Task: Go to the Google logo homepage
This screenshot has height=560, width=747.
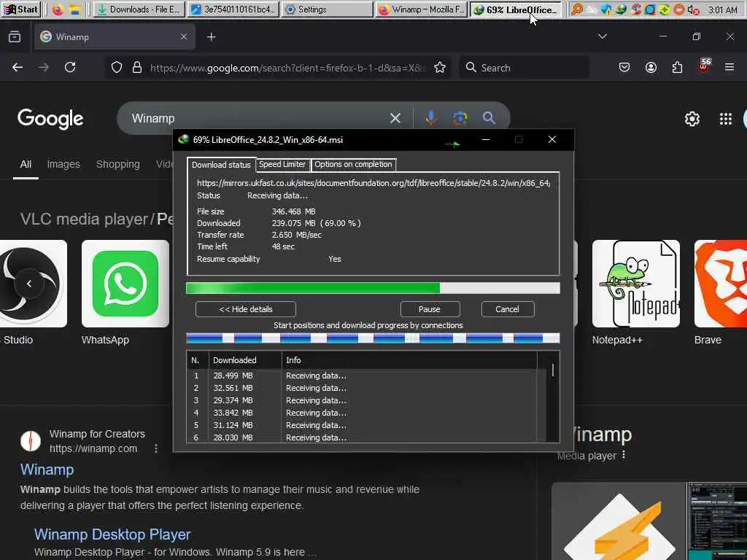Action: point(50,119)
